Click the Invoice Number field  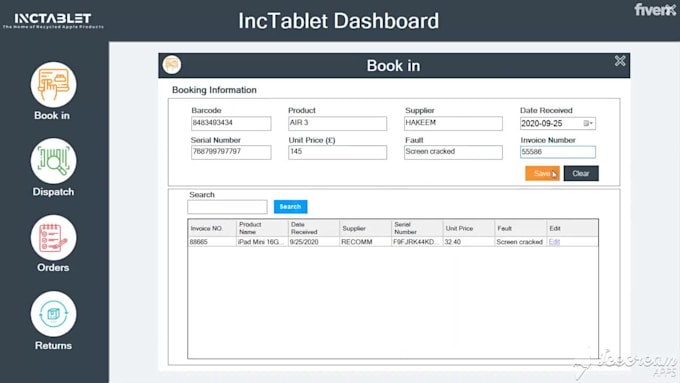[x=558, y=152]
